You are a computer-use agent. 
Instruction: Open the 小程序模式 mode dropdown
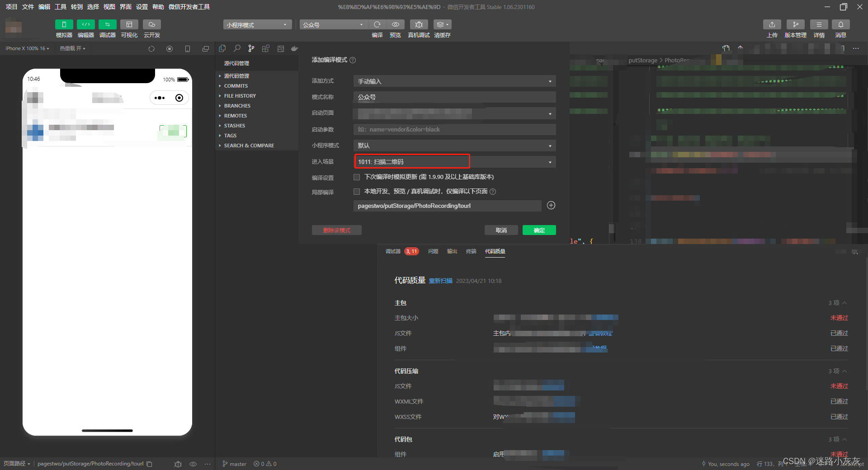257,25
